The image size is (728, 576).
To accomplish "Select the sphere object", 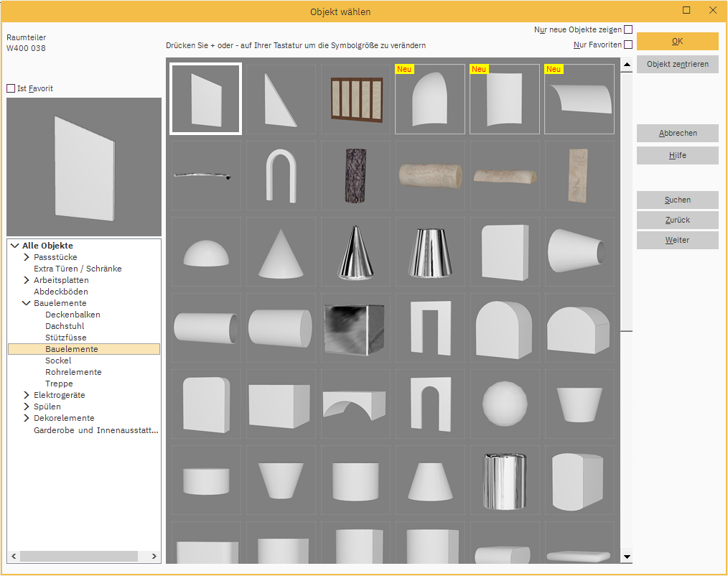I will 505,404.
